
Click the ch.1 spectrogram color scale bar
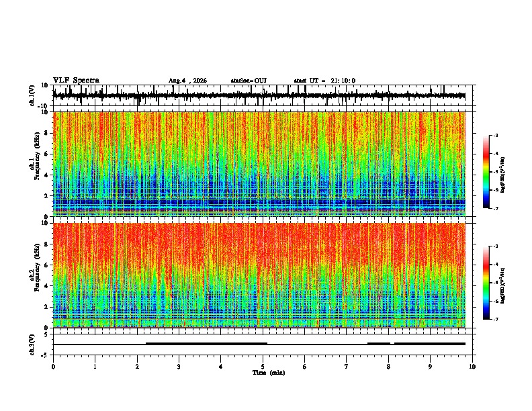coord(486,172)
